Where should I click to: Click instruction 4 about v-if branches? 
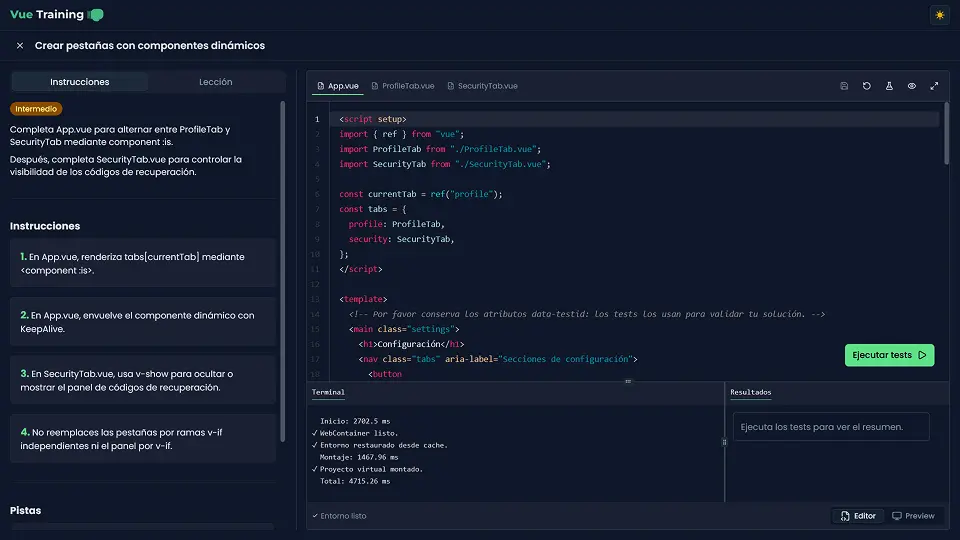pos(143,439)
